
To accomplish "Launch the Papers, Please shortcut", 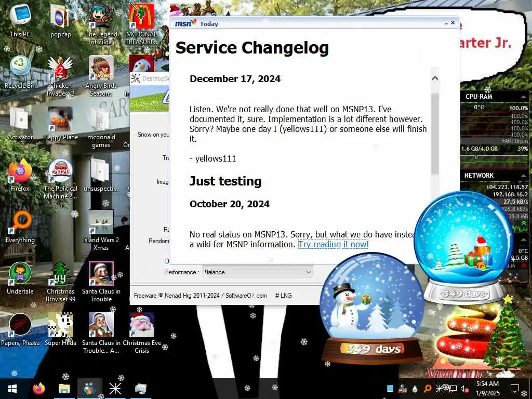I will [20, 330].
